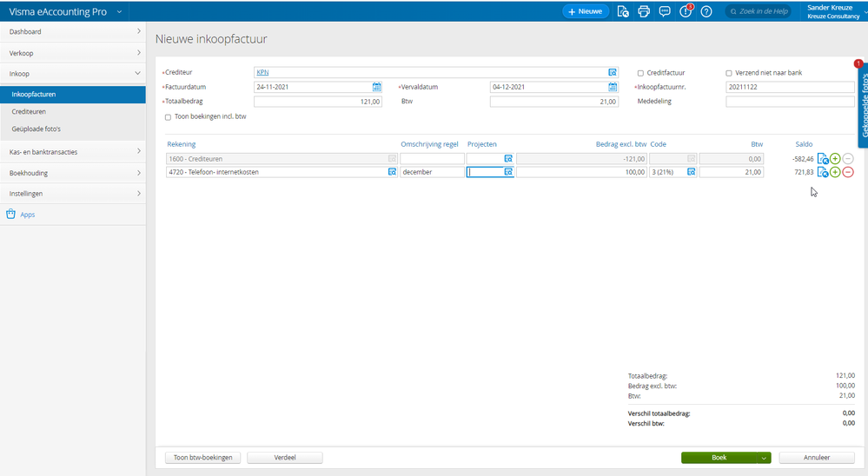This screenshot has width=868, height=476.
Task: Open the chat message icon
Action: pos(665,11)
